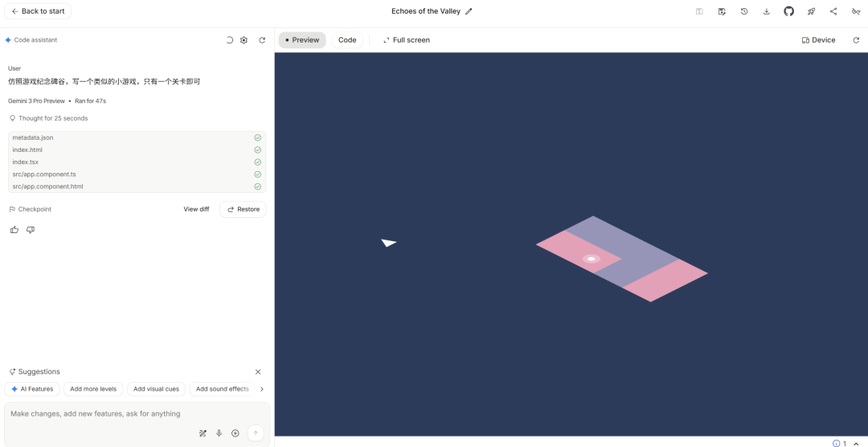Click the white dot on pink tile
868x447 pixels.
point(592,259)
